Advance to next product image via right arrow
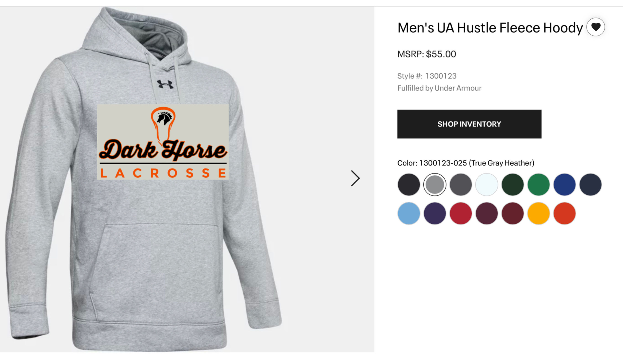The width and height of the screenshot is (623, 364). [x=355, y=178]
